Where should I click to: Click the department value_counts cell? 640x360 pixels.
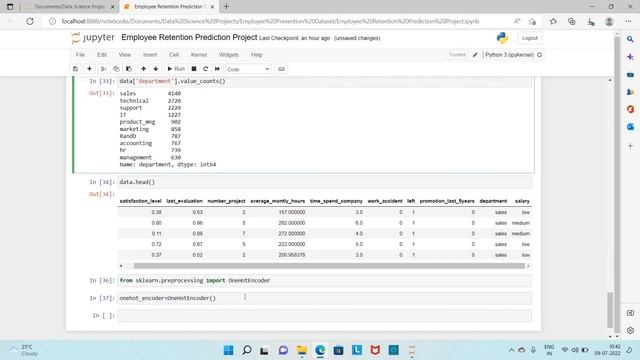click(324, 81)
